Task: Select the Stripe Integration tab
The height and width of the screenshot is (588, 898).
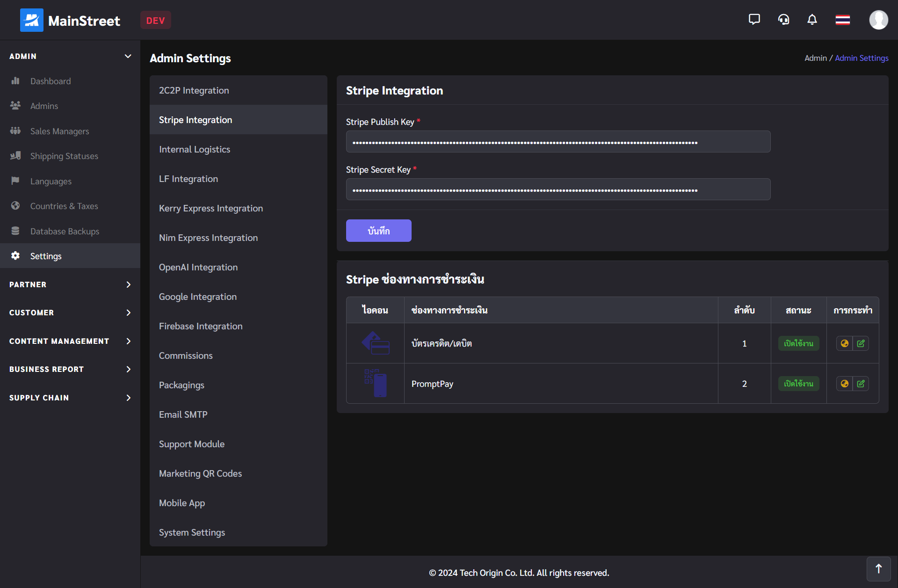Action: (239, 120)
